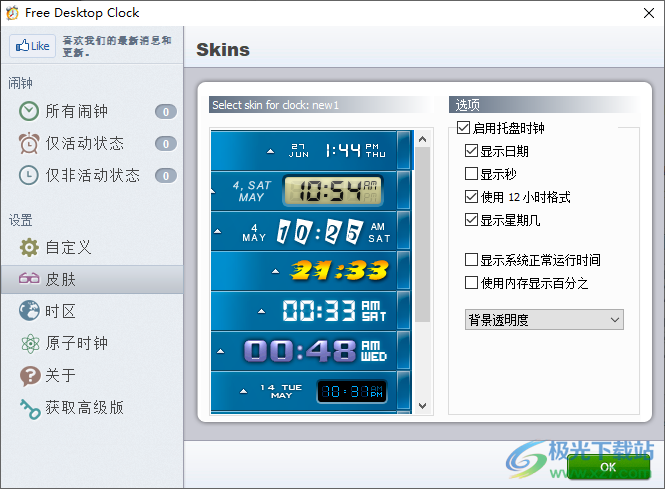The height and width of the screenshot is (489, 665).
Task: Enable 使用内存显示百分之 checkbox
Action: 471,282
